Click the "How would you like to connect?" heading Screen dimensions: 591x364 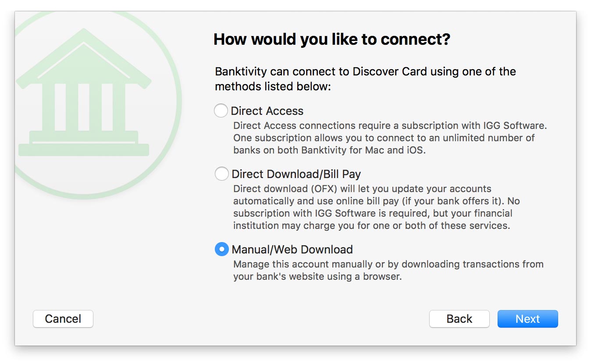332,39
